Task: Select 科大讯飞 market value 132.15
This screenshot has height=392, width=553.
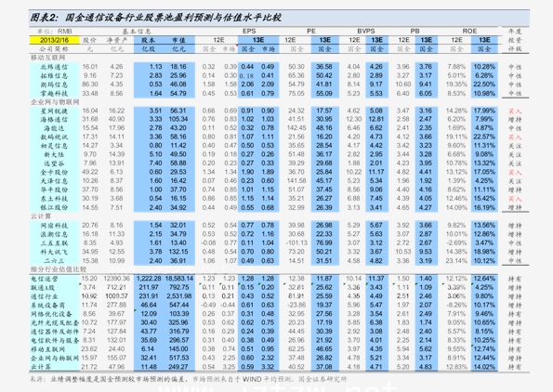Action: coord(178,252)
